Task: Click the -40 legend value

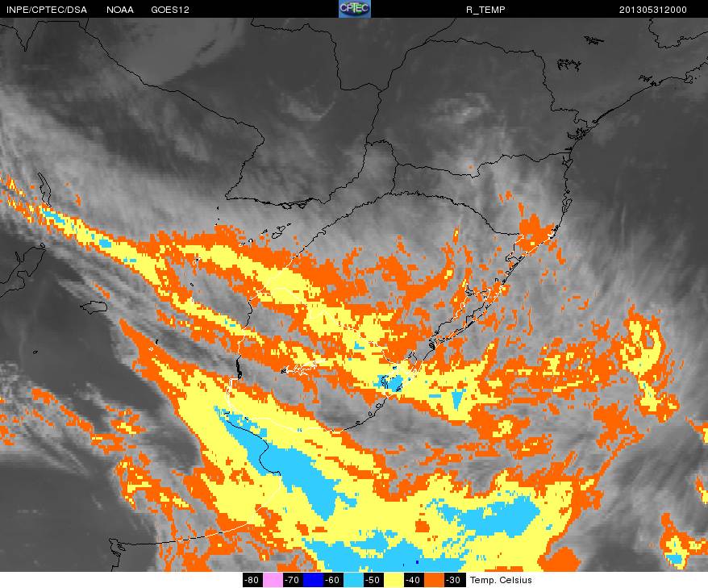Action: 413,580
